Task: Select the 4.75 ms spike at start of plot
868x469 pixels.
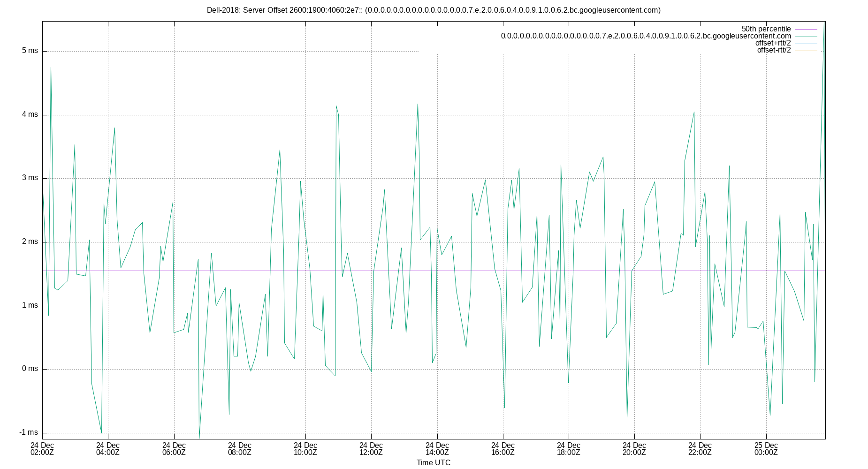Action: pos(51,67)
